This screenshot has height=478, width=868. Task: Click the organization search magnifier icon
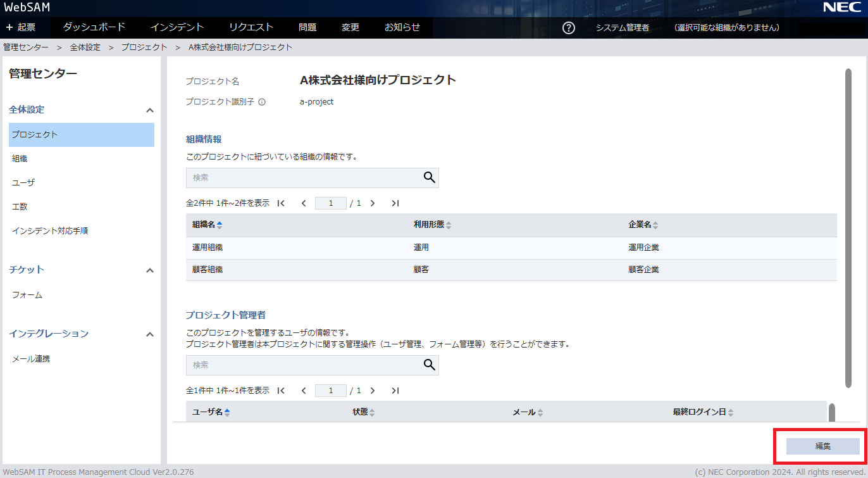pos(430,178)
